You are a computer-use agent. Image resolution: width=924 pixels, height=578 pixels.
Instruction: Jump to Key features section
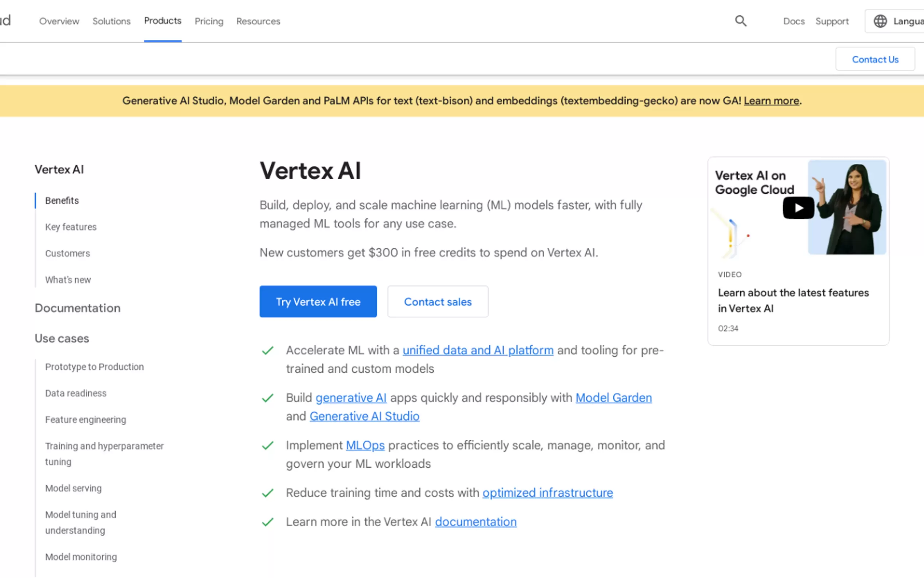pyautogui.click(x=71, y=227)
